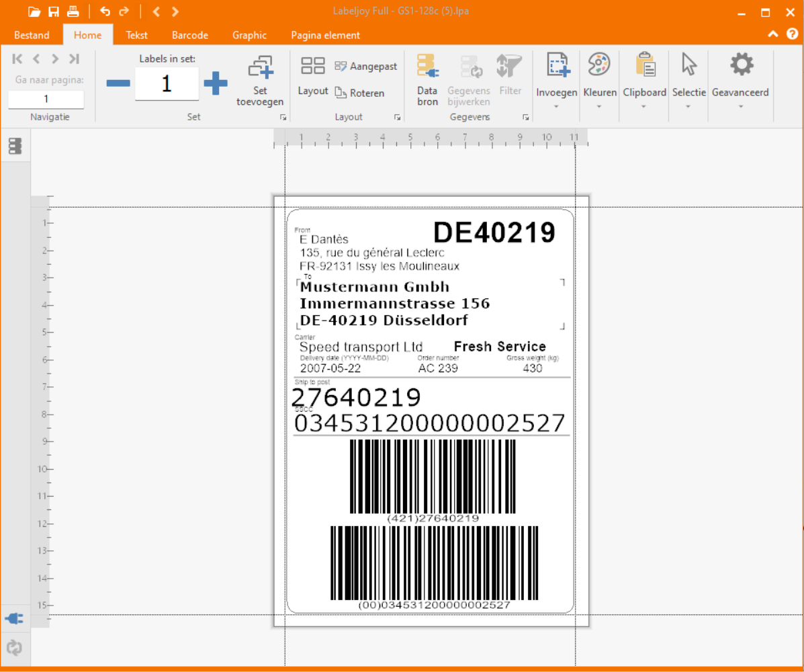This screenshot has width=804, height=672.
Task: Select the DE40219 heading text on label
Action: (494, 233)
